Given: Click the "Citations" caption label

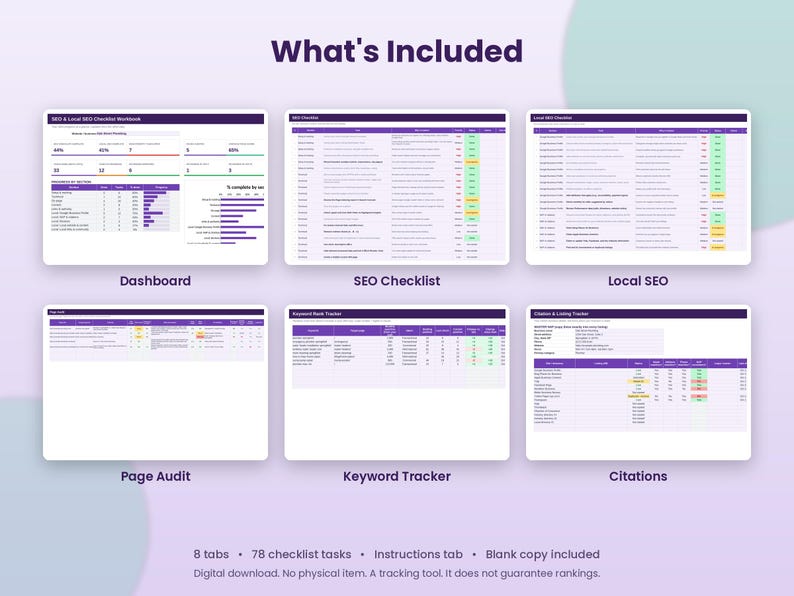Looking at the screenshot, I should pos(638,476).
